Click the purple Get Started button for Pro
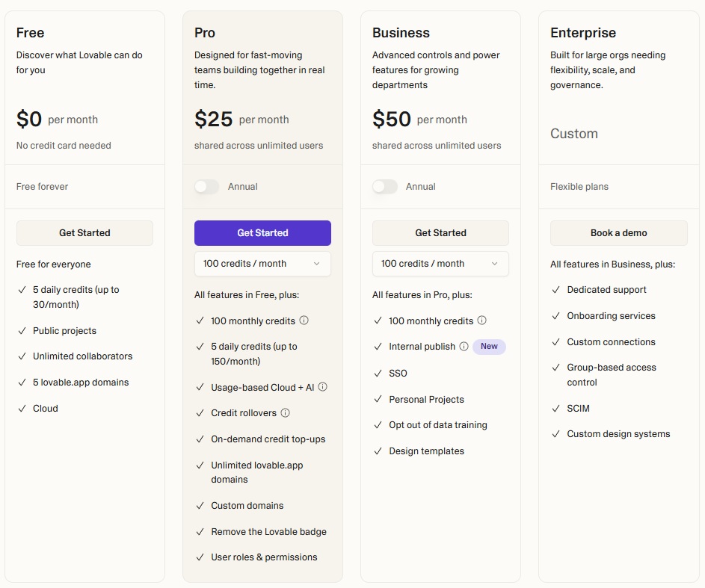This screenshot has height=588, width=705. tap(262, 232)
